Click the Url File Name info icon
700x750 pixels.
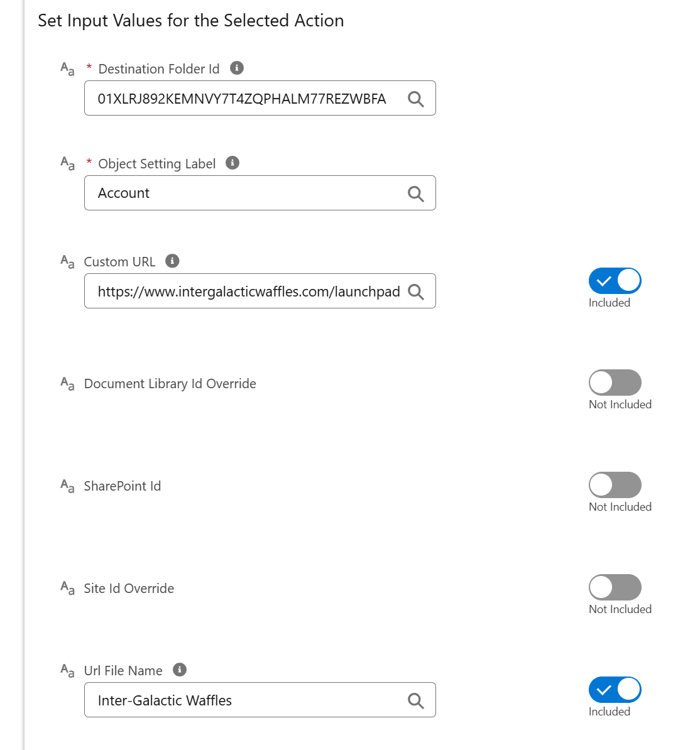(180, 670)
